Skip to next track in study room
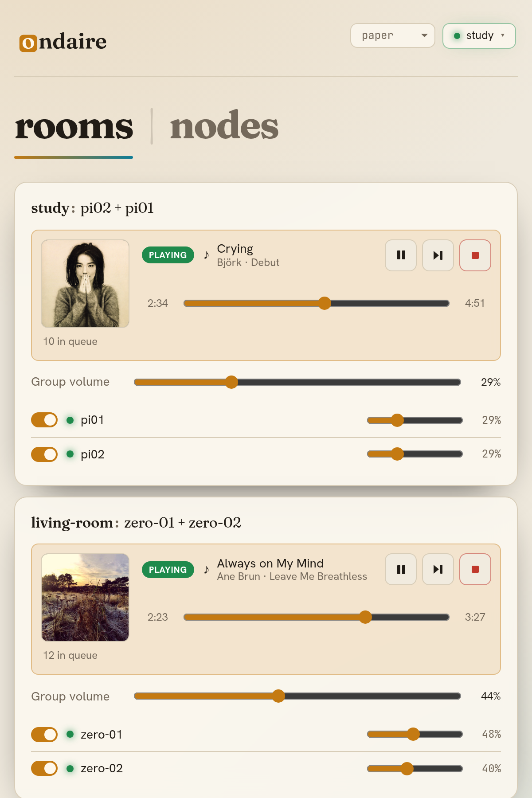Viewport: 532px width, 798px height. click(x=438, y=255)
